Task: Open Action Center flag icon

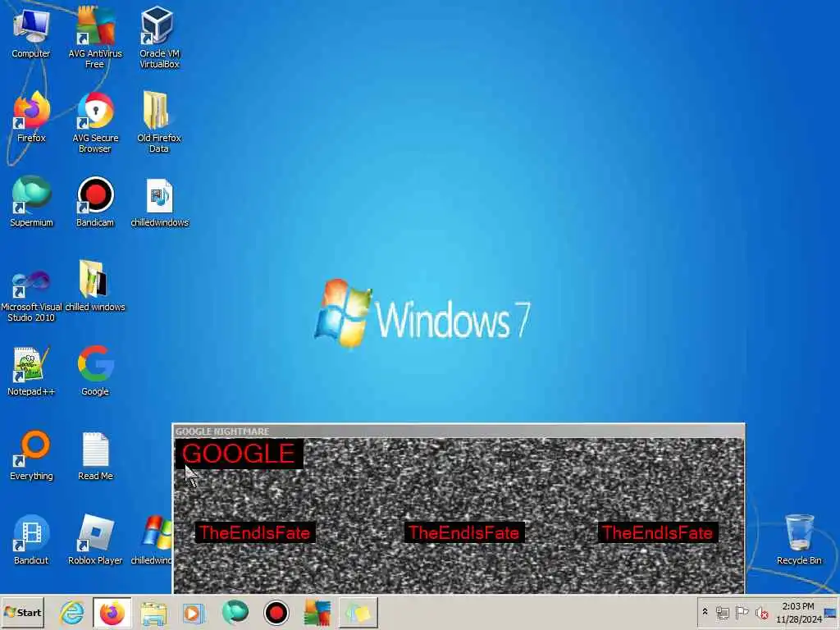Action: [x=742, y=612]
